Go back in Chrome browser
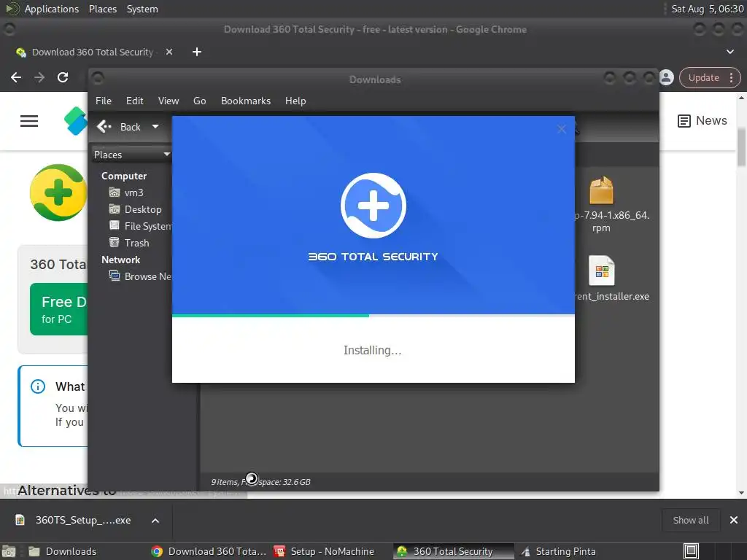747x560 pixels. pyautogui.click(x=16, y=77)
